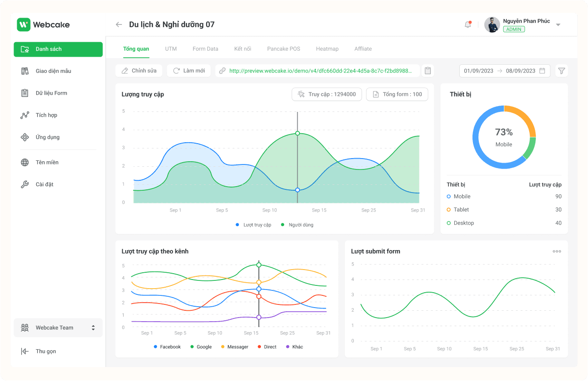The height and width of the screenshot is (381, 588).
Task: Click the Làm mới refresh button
Action: (x=188, y=71)
